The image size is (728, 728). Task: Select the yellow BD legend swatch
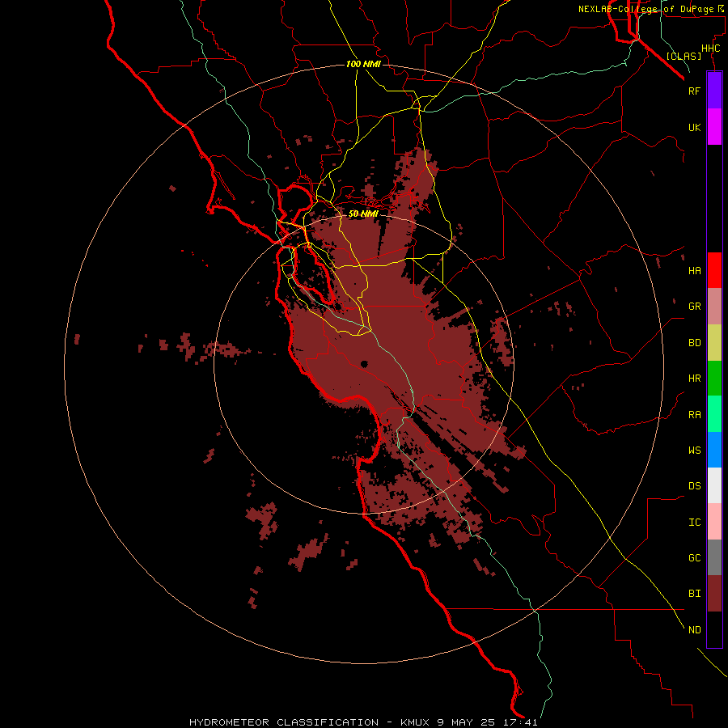pos(714,342)
